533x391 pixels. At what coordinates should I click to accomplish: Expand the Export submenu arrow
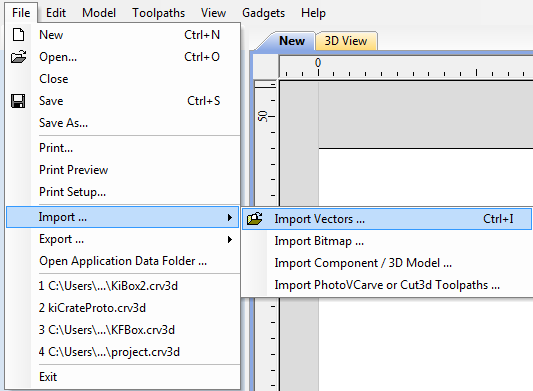tap(230, 239)
